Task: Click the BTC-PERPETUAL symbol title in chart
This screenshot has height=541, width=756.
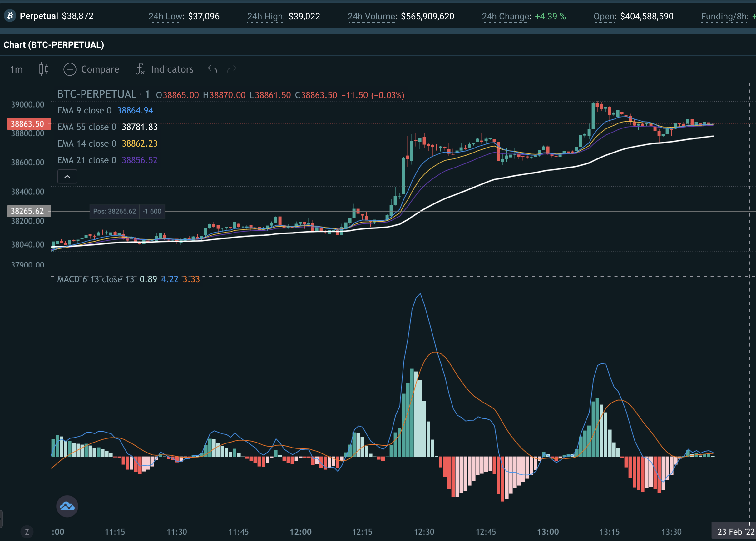Action: (x=97, y=94)
